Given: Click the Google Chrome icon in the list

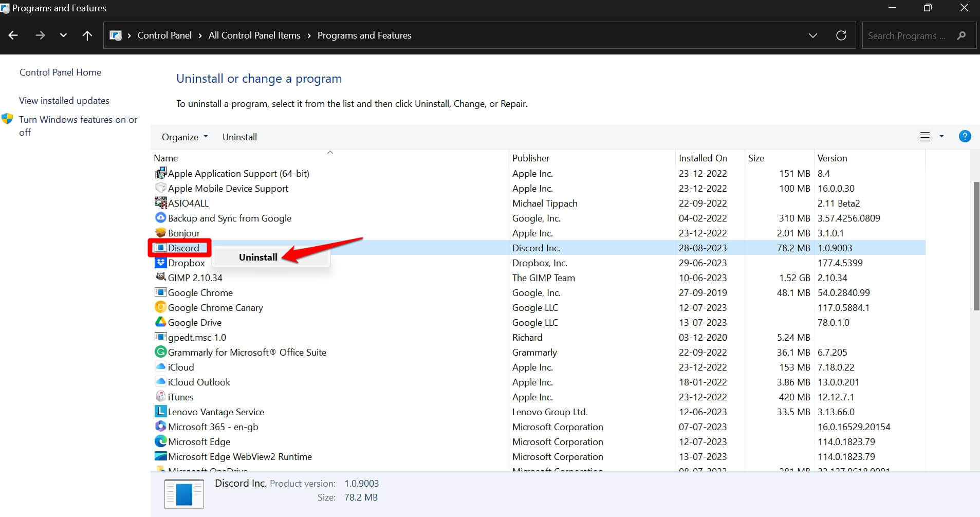Looking at the screenshot, I should pyautogui.click(x=160, y=292).
